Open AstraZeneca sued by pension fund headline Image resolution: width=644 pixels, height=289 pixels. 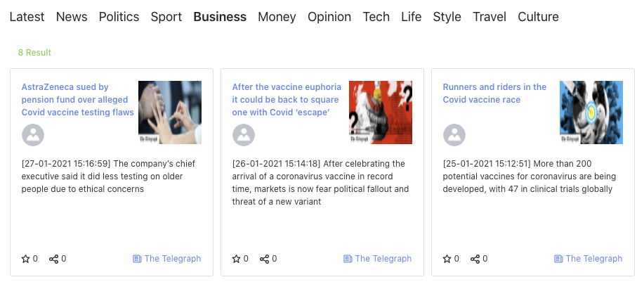tap(78, 99)
